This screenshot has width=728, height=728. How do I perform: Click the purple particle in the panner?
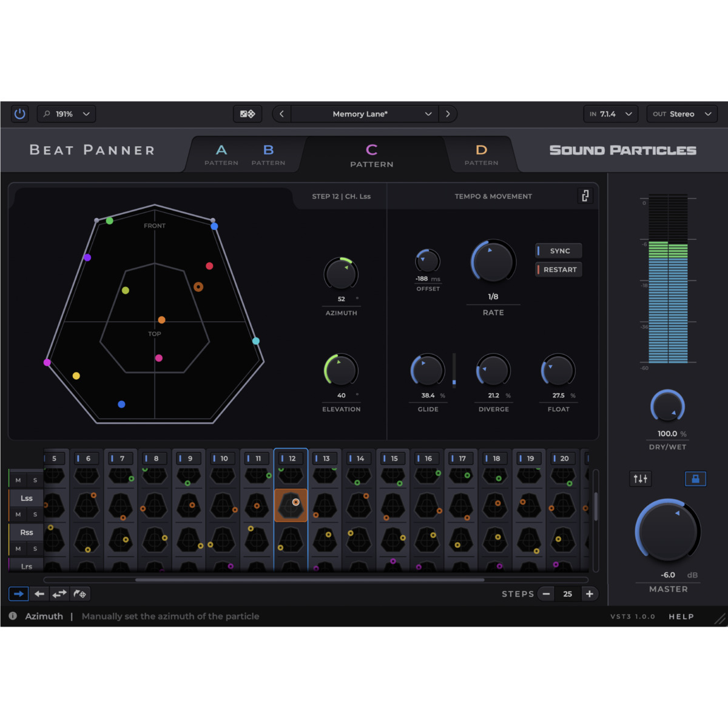[87, 258]
